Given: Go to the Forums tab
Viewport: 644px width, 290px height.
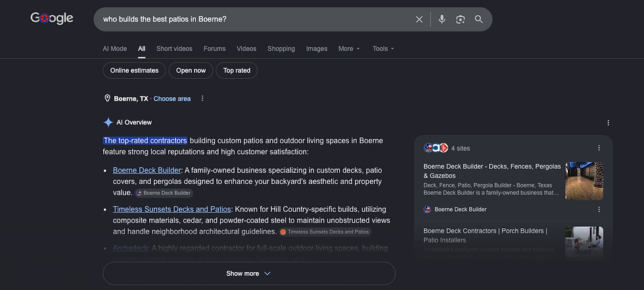Looking at the screenshot, I should tap(214, 49).
